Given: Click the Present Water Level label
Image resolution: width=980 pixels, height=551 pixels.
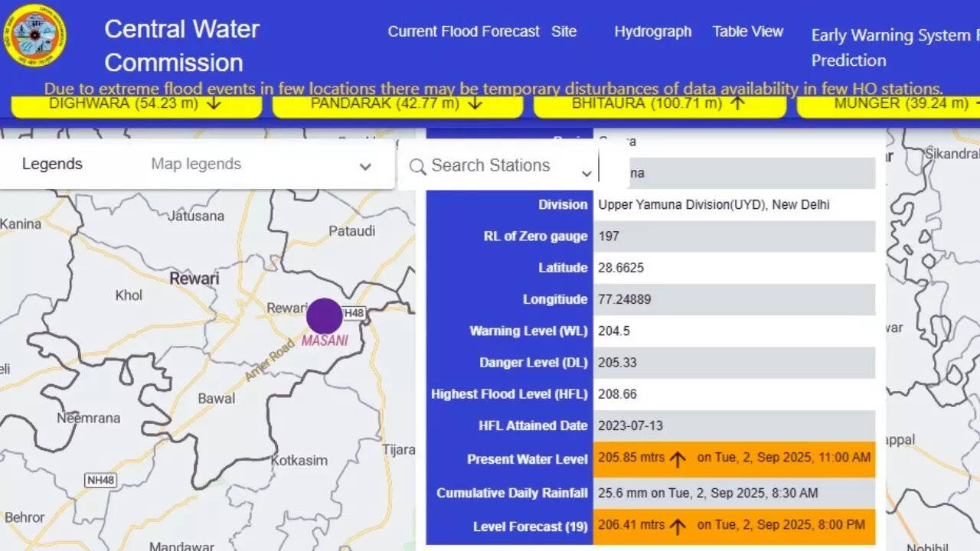Looking at the screenshot, I should pyautogui.click(x=528, y=459).
